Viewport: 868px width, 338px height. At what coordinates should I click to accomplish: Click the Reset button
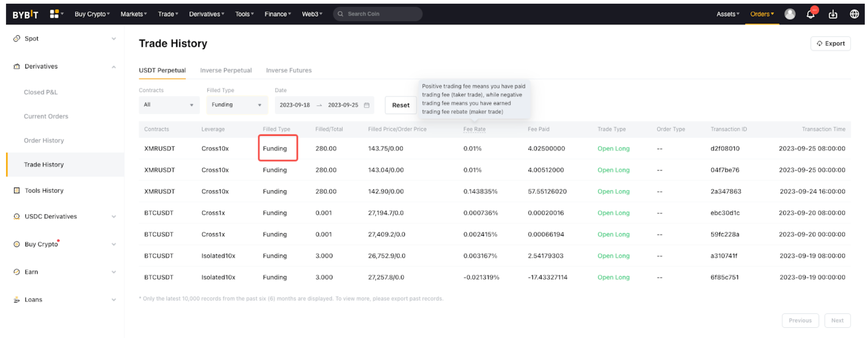(401, 105)
